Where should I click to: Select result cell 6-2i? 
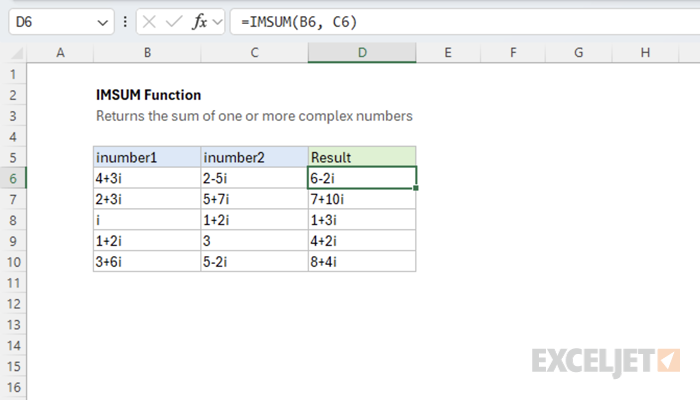coord(362,178)
